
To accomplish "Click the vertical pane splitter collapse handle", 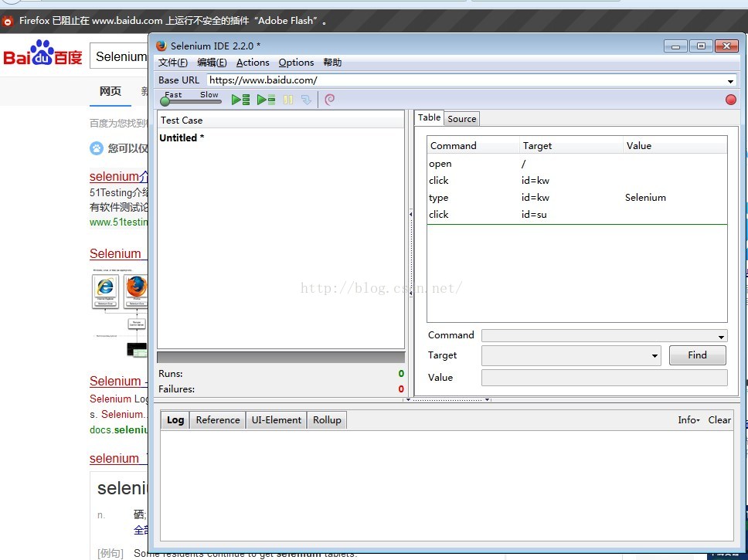I will coord(411,253).
